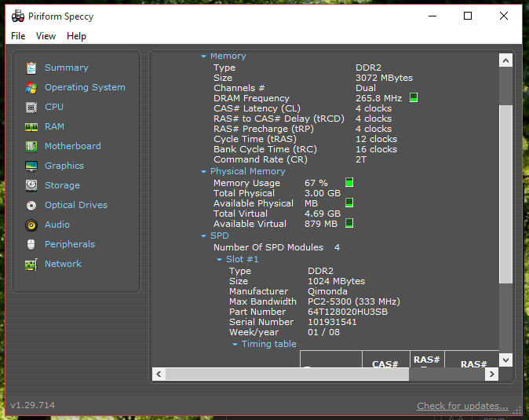Minimize the Speccy window

coord(432,16)
